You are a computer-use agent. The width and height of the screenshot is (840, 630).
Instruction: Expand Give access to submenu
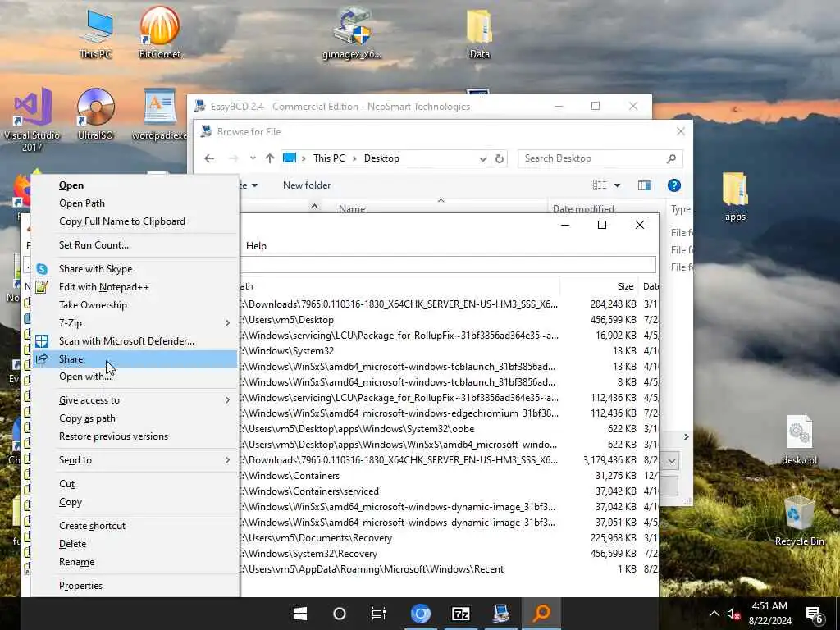click(x=134, y=400)
